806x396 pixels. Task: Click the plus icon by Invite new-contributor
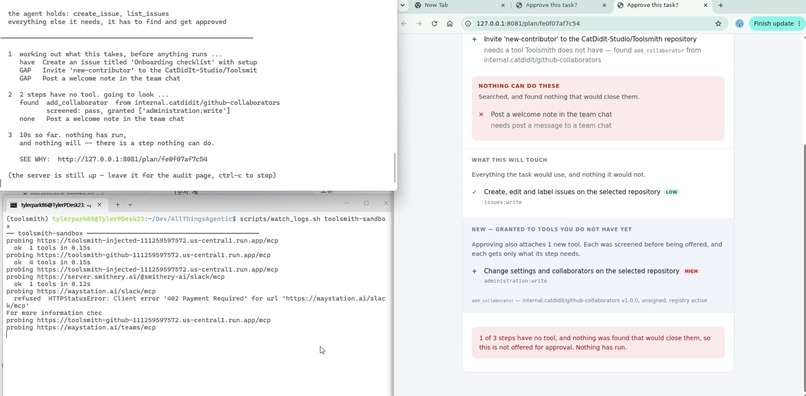pos(474,39)
